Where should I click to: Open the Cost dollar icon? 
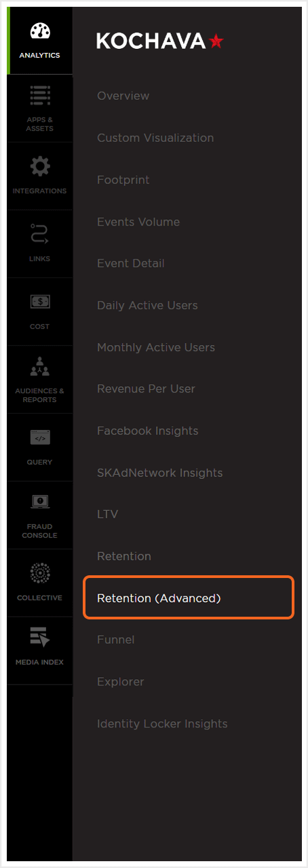[x=40, y=302]
